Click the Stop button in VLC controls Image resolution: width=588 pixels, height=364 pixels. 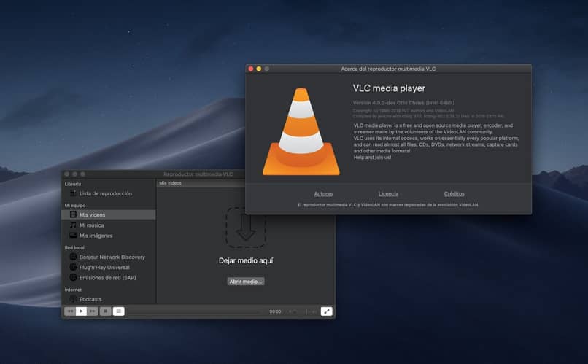point(105,311)
